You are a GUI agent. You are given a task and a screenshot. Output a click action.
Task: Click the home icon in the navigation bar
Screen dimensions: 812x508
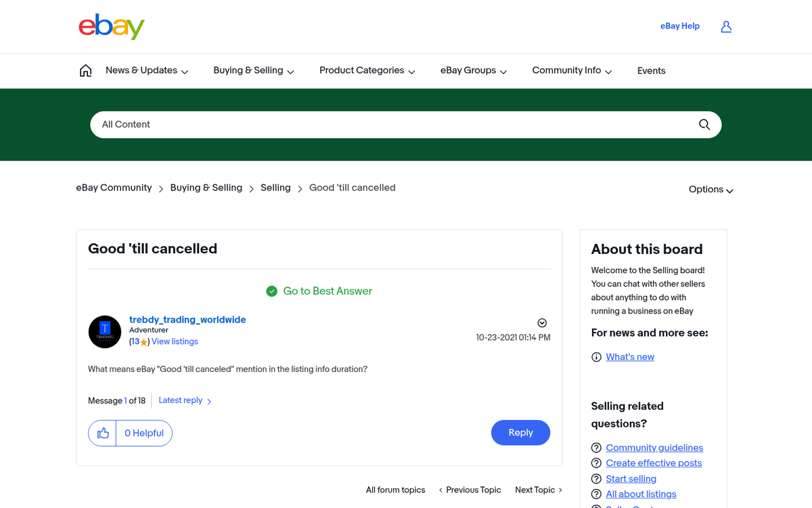pos(85,70)
